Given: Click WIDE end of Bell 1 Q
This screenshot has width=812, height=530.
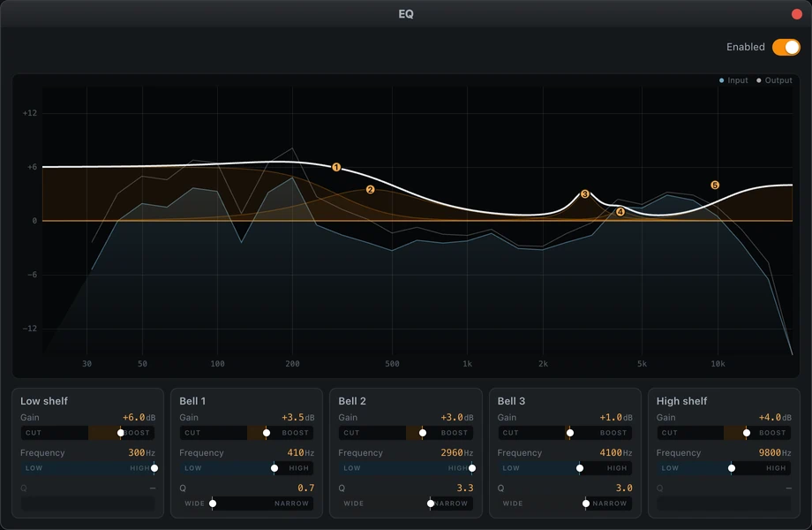Looking at the screenshot, I should (x=194, y=503).
